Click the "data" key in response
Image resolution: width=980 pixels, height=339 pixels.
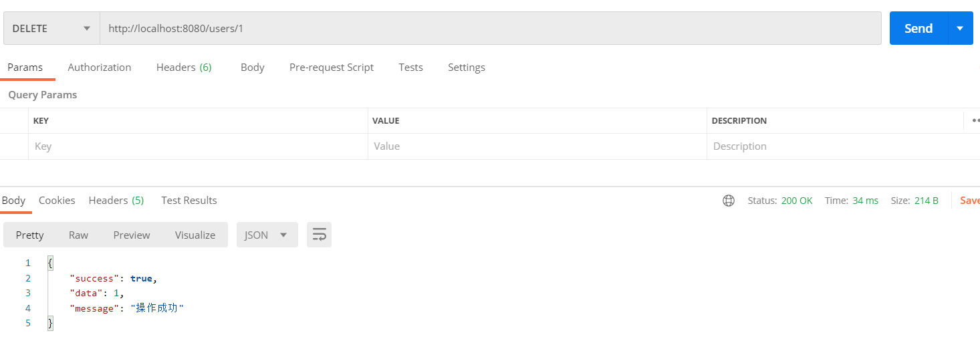86,293
